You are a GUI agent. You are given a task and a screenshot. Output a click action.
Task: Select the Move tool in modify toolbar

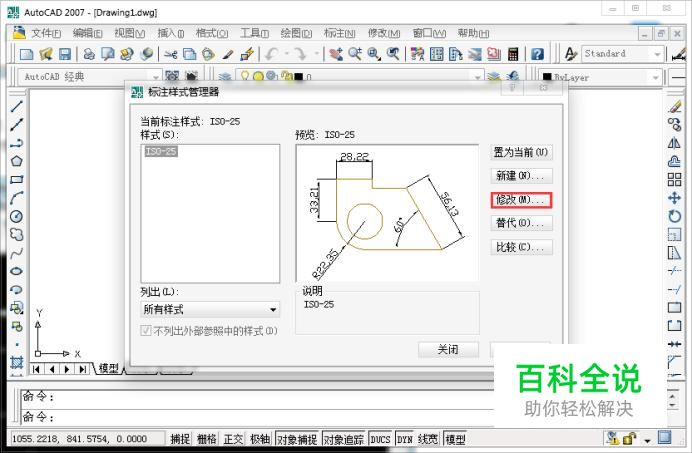pos(674,198)
